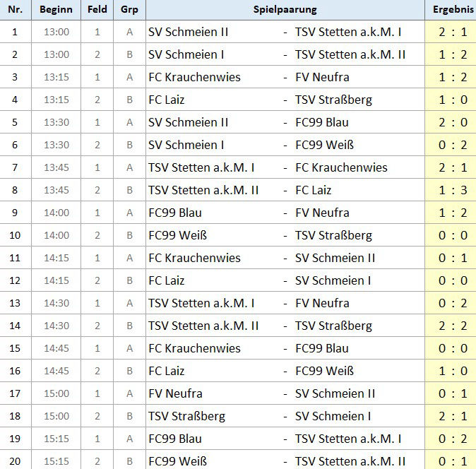Select FV Neufra away team in match 9
The width and height of the screenshot is (476, 469).
[322, 213]
